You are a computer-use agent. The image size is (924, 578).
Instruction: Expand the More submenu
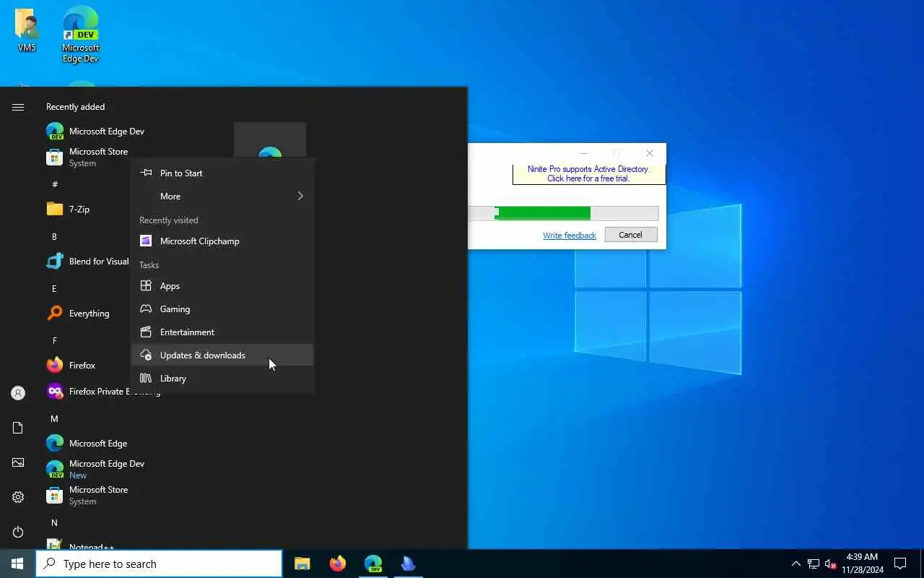[x=222, y=197]
